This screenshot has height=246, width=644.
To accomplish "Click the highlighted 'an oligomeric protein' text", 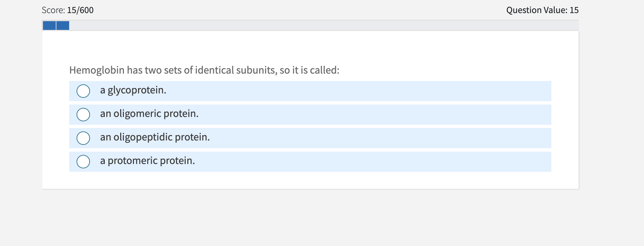I will 149,114.
